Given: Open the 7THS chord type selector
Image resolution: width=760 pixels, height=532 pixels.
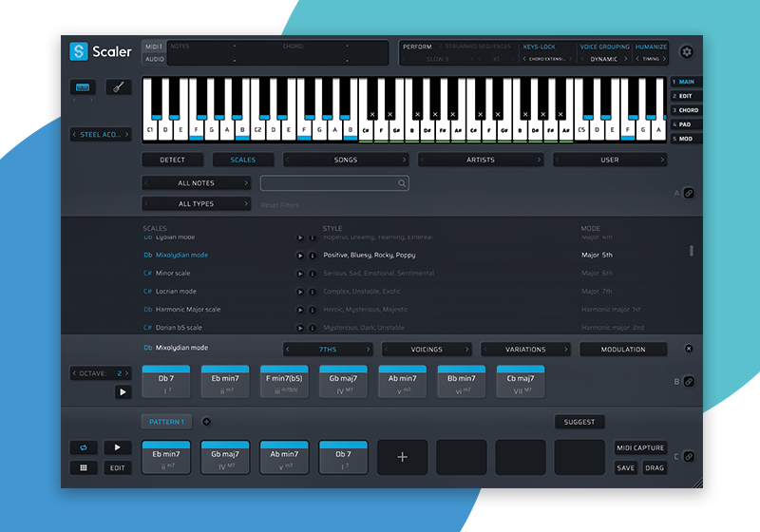Looking at the screenshot, I should click(328, 350).
